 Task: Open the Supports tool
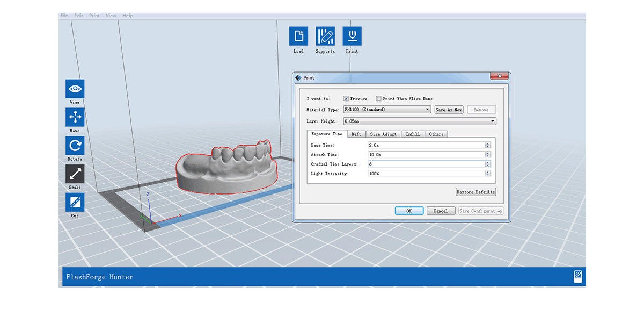(x=325, y=36)
